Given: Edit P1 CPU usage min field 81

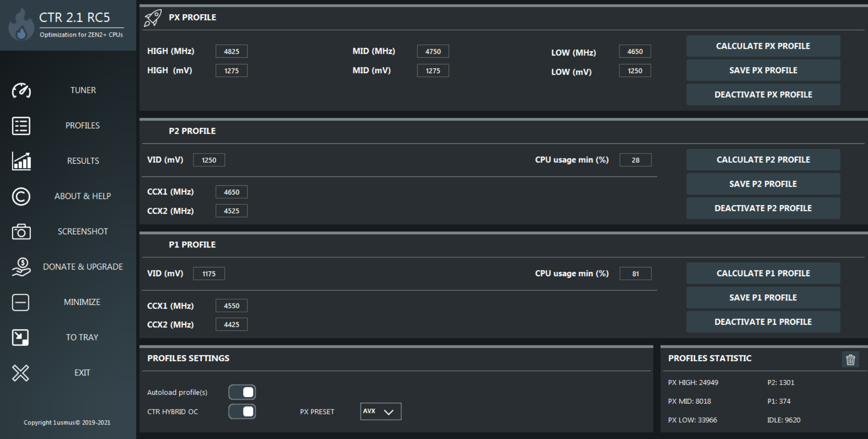Looking at the screenshot, I should click(x=635, y=274).
